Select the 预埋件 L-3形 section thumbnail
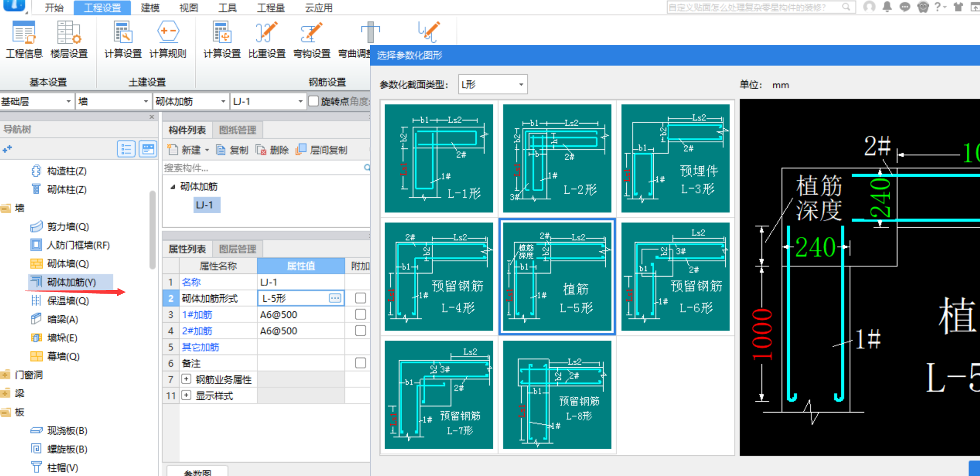 click(x=675, y=158)
